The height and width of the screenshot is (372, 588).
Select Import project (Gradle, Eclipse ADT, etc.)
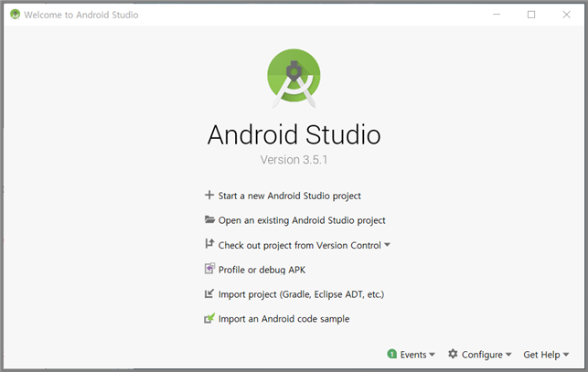click(x=301, y=294)
